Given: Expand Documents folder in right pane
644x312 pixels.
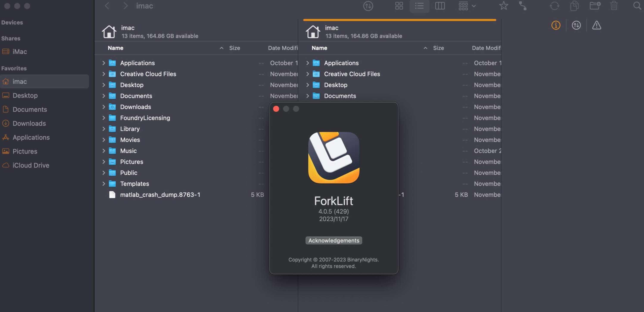Looking at the screenshot, I should click(x=307, y=96).
